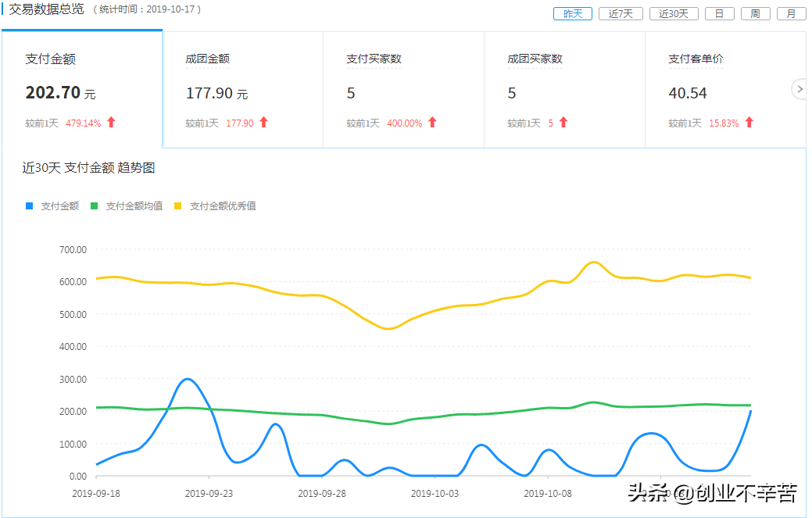812x518 pixels.
Task: Click the 2019-10-03 x-axis label
Action: coord(435,494)
